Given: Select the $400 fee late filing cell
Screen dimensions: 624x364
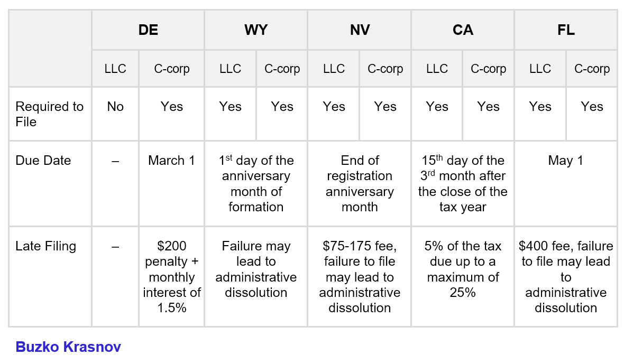Looking at the screenshot, I should coord(566,277).
